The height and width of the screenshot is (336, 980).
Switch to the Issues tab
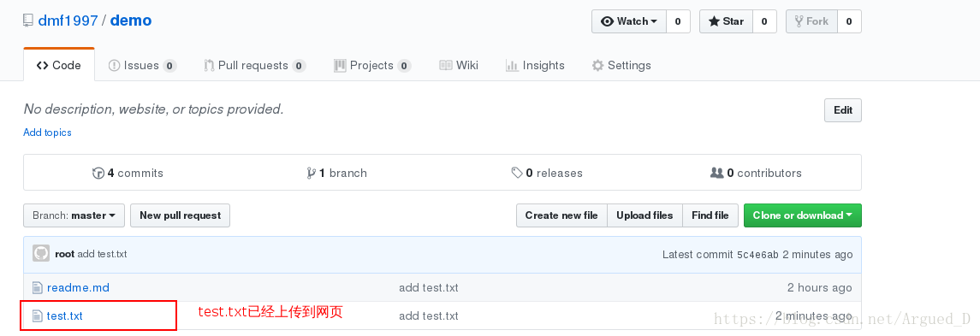(142, 65)
